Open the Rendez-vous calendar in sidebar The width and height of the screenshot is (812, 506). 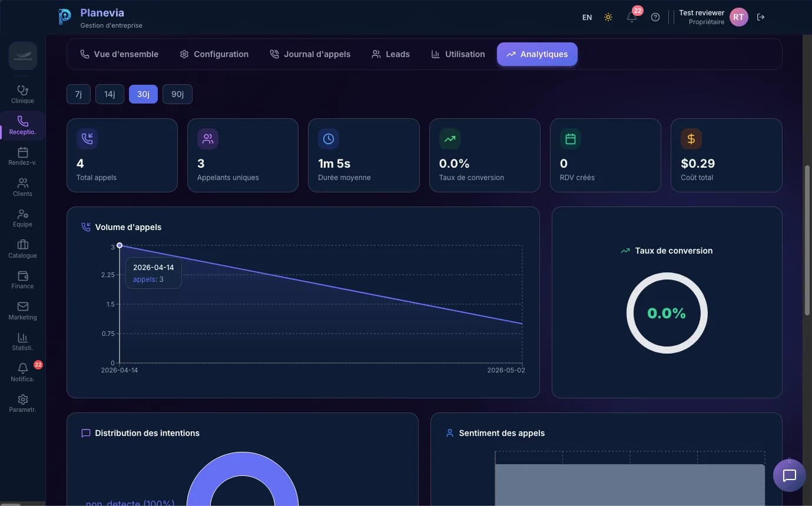(22, 157)
